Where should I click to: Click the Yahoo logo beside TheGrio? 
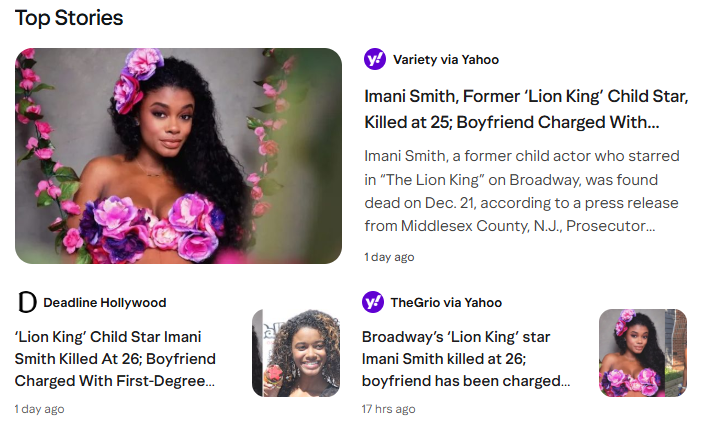tap(373, 302)
